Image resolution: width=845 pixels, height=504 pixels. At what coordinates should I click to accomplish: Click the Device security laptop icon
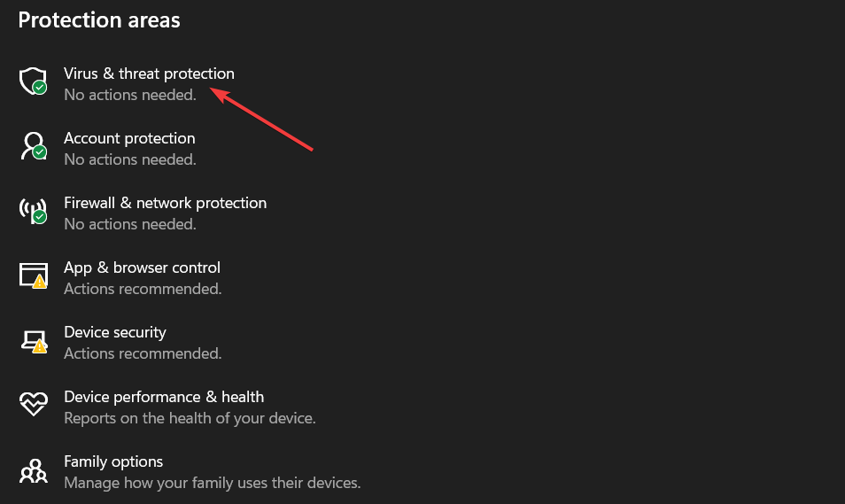click(x=33, y=340)
